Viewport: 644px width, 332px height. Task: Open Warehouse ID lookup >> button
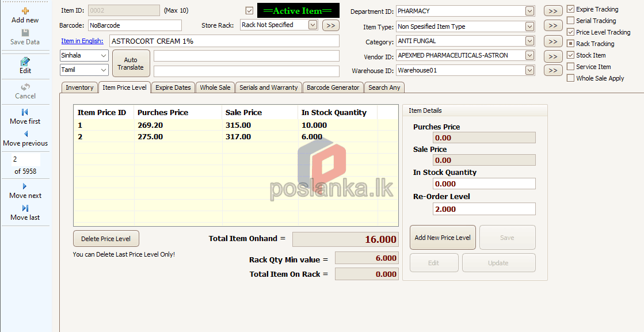[553, 70]
